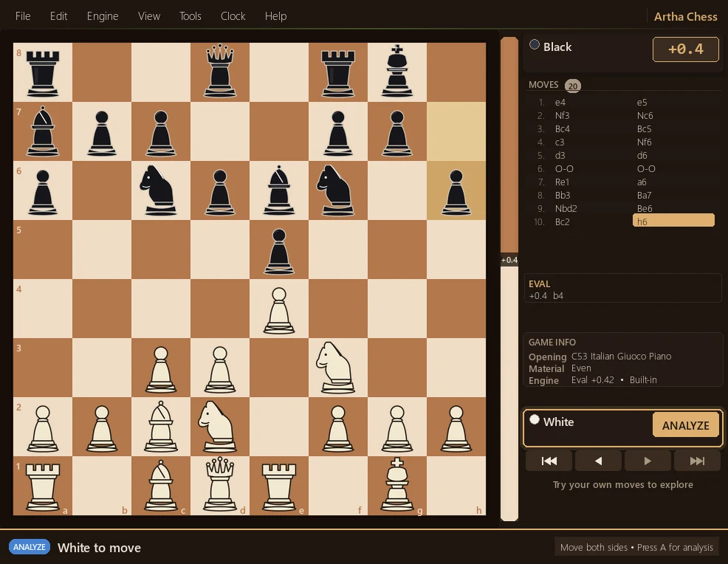Step back one move
Image resolution: width=728 pixels, height=564 pixels.
599,461
